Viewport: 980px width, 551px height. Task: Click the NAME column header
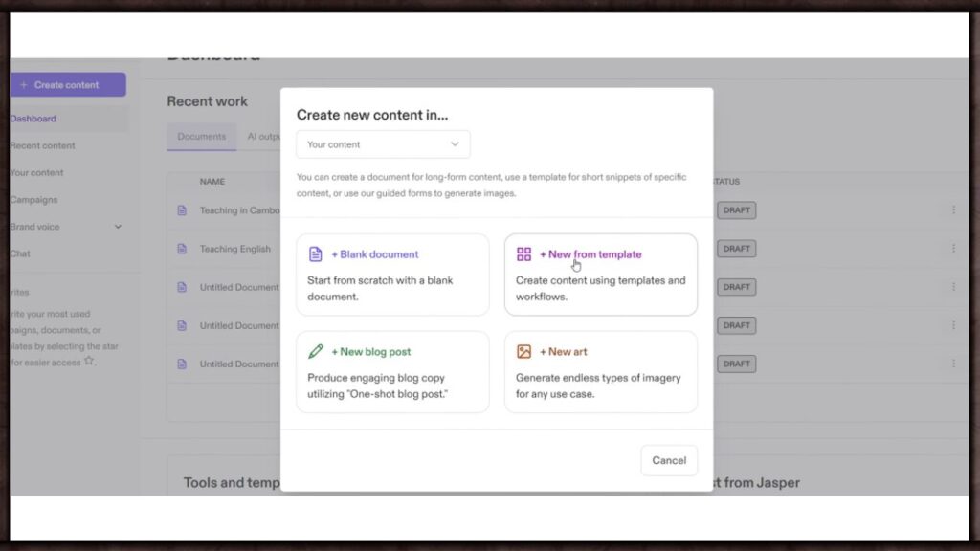pos(212,181)
